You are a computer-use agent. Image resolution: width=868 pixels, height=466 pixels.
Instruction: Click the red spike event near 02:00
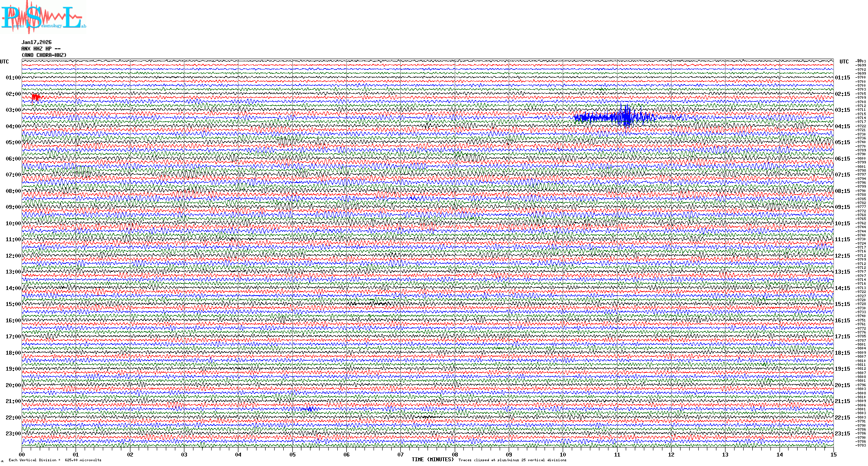[36, 98]
